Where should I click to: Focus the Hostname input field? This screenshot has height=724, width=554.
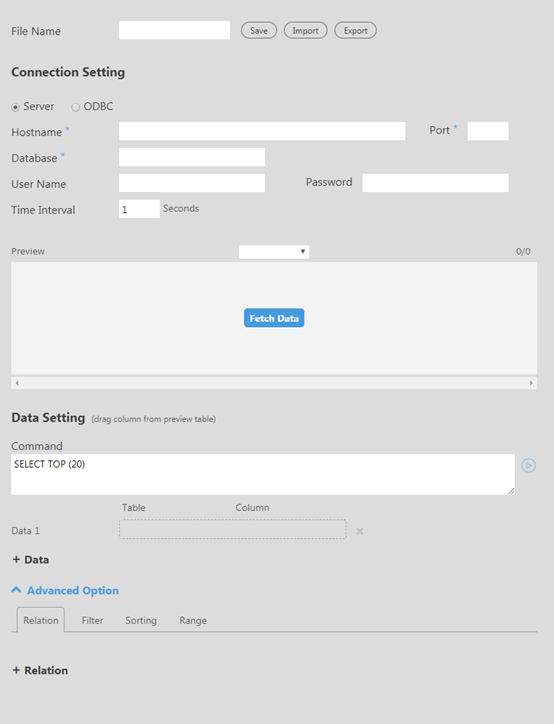pyautogui.click(x=262, y=131)
